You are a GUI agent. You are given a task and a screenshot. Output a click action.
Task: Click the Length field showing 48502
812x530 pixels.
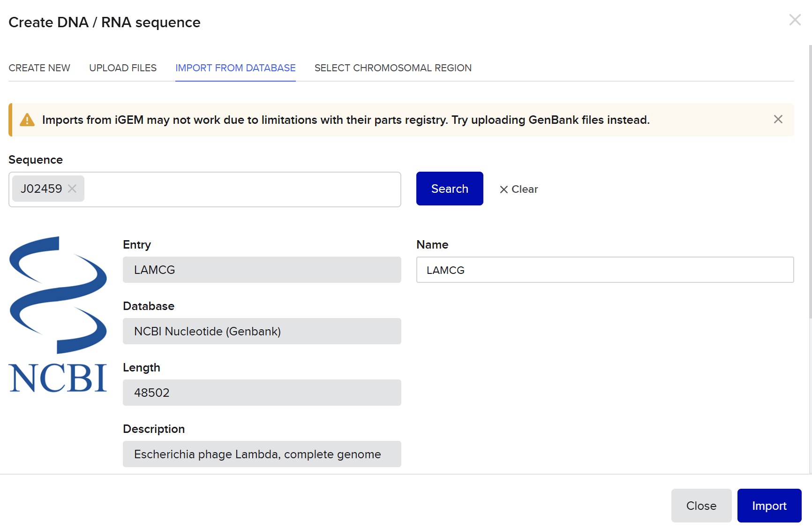tap(262, 393)
